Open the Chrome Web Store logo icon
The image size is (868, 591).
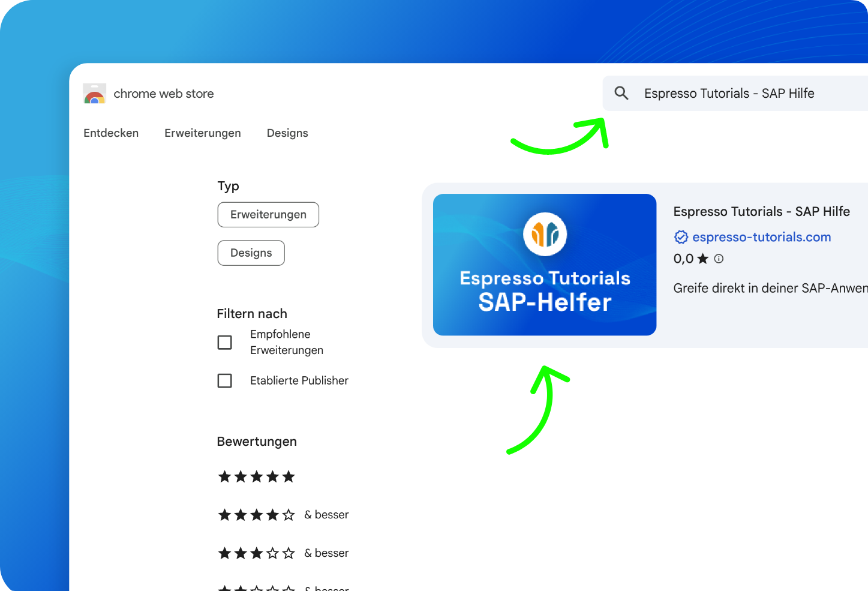94,94
